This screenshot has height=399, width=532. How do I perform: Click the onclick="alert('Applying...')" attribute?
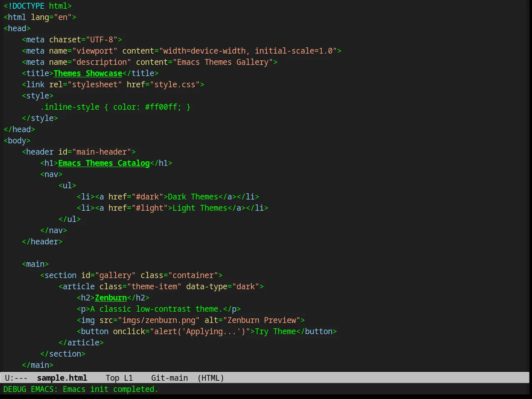click(x=182, y=331)
